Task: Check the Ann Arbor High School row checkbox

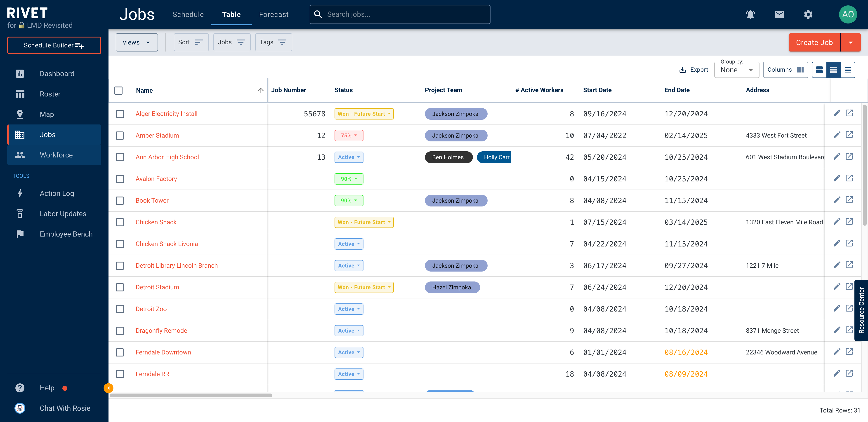Action: pyautogui.click(x=120, y=157)
